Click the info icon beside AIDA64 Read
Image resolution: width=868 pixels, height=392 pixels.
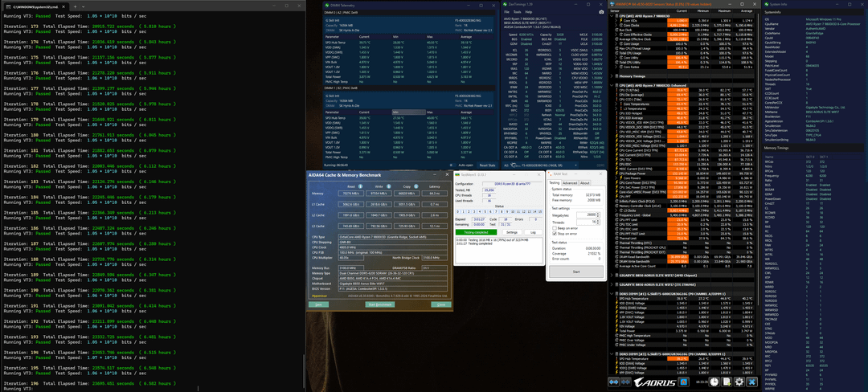(360, 186)
